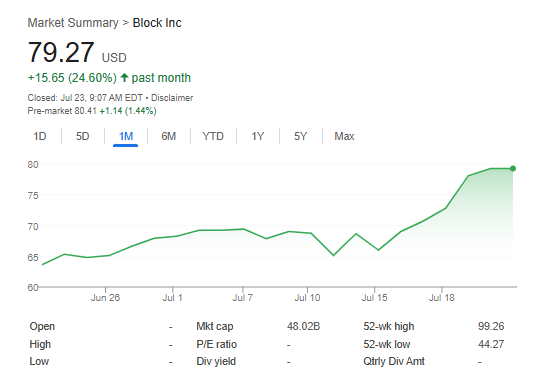548x384 pixels.
Task: Open the Disclaimer link
Action: (172, 98)
